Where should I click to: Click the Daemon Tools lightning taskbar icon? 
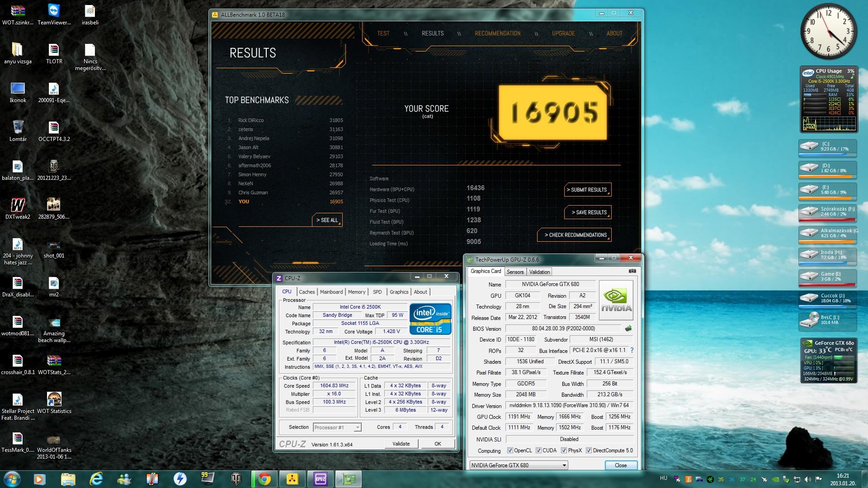(180, 479)
